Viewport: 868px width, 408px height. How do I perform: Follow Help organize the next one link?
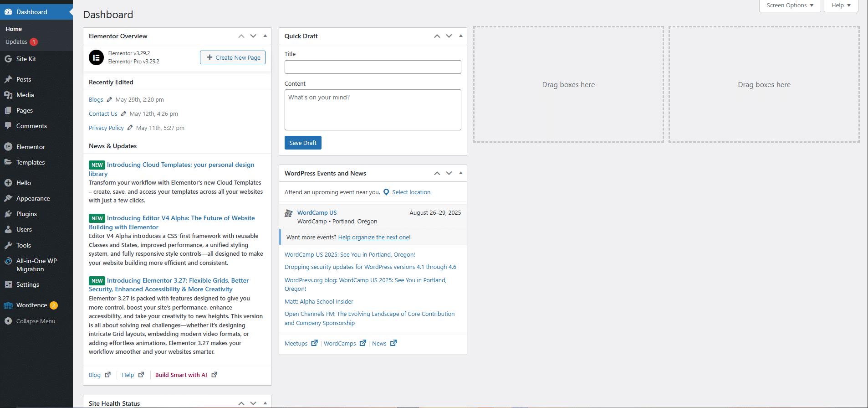coord(373,237)
